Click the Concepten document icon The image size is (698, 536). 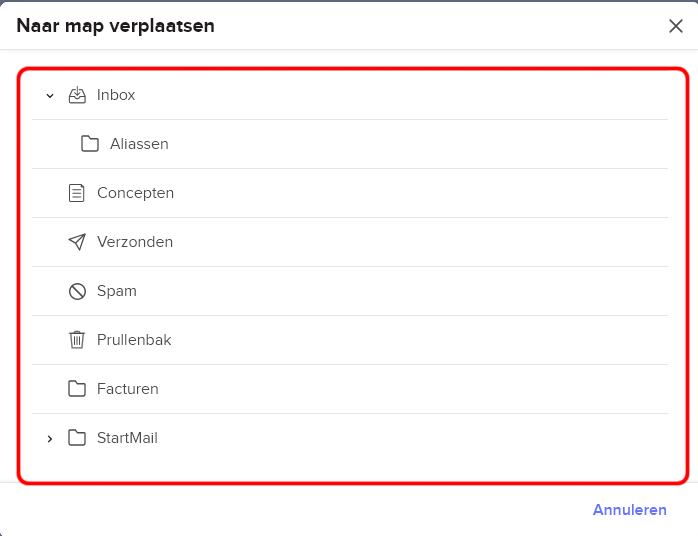coord(77,193)
